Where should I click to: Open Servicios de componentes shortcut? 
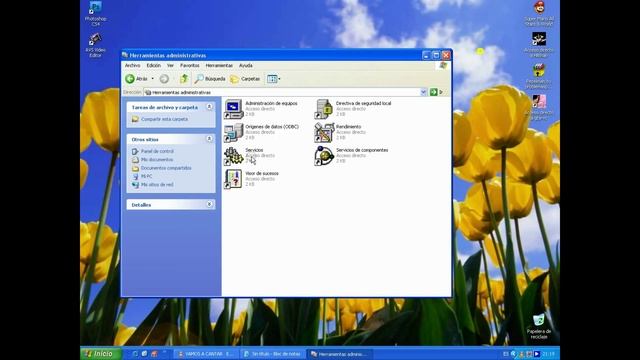tap(351, 156)
